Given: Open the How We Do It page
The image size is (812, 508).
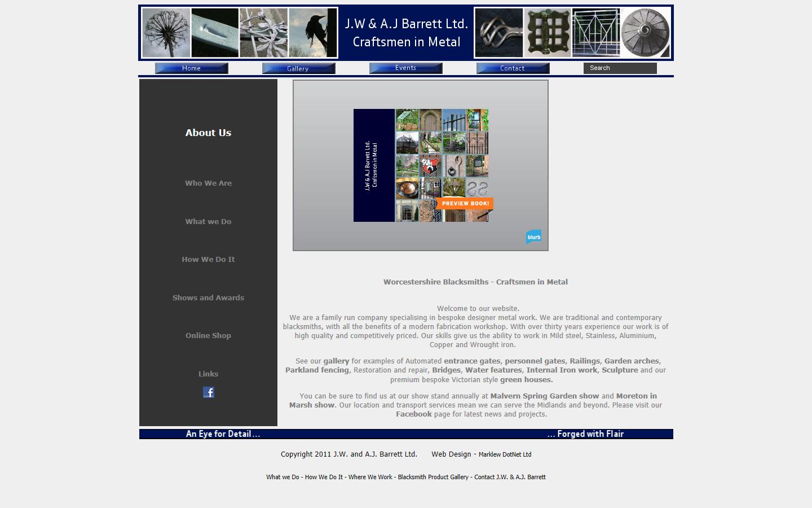Looking at the screenshot, I should click(x=208, y=259).
